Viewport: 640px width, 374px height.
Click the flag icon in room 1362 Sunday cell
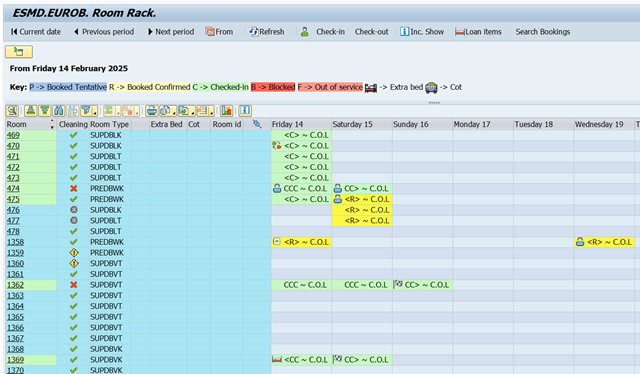tap(398, 284)
